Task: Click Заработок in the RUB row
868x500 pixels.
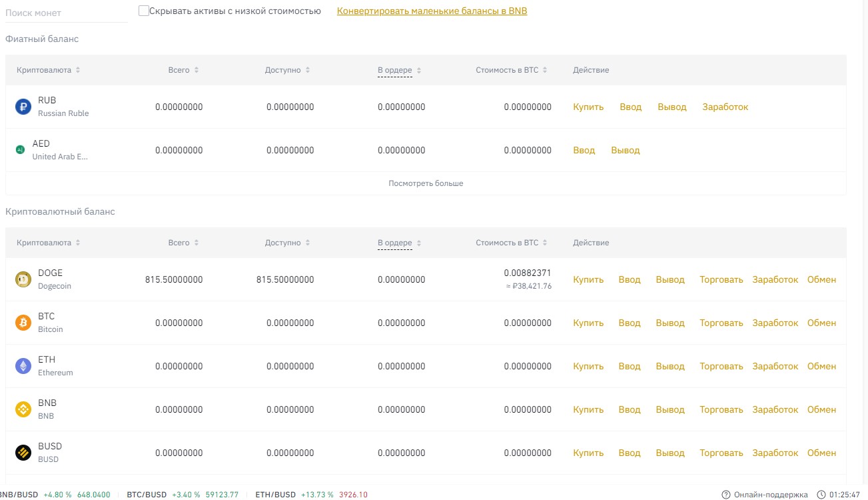Action: (725, 107)
